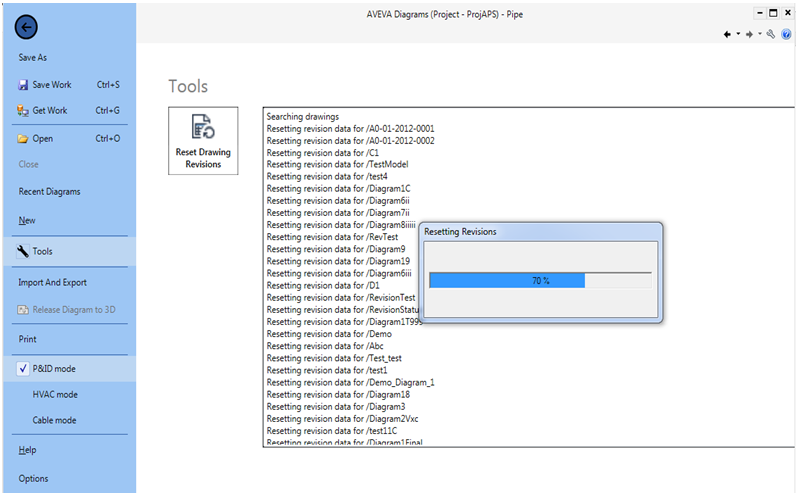This screenshot has width=796, height=496.
Task: Click the disabled Close menu entry
Action: [x=28, y=164]
